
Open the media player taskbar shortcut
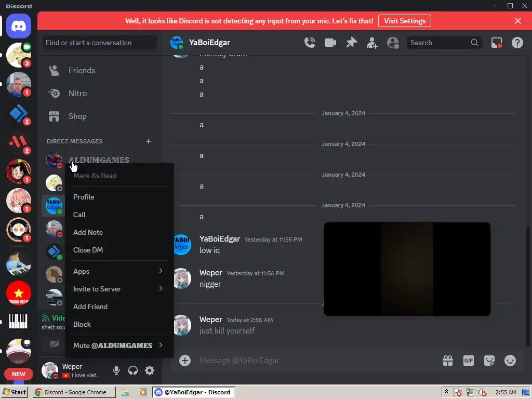tap(143, 393)
